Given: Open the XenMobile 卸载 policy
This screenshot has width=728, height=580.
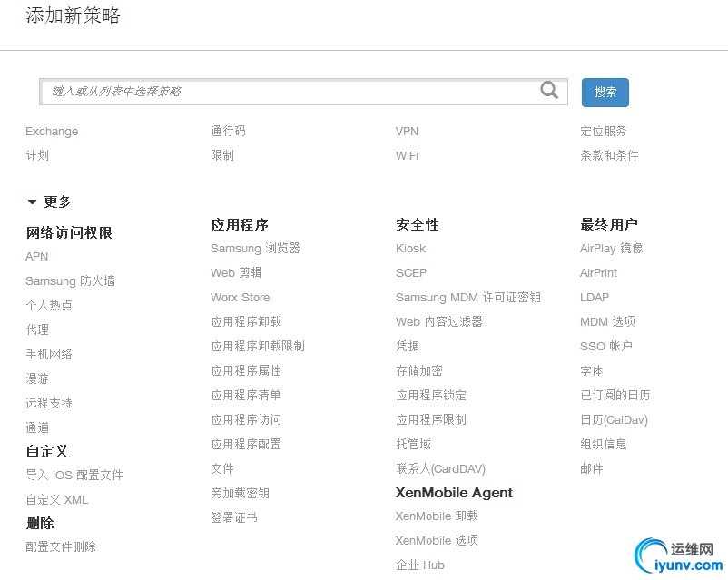Looking at the screenshot, I should point(437,516).
